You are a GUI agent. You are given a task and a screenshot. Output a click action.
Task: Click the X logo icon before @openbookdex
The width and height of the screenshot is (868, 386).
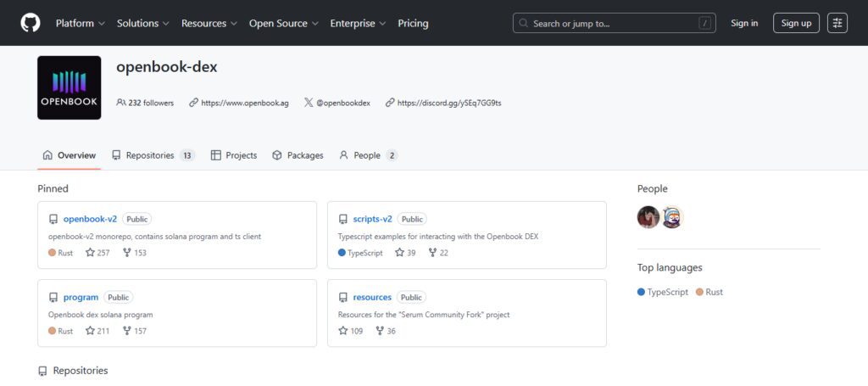309,103
